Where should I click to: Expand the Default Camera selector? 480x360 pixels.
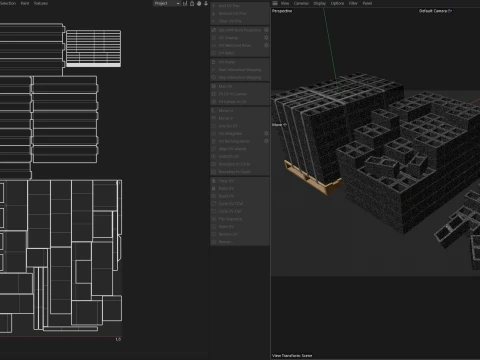pyautogui.click(x=435, y=11)
